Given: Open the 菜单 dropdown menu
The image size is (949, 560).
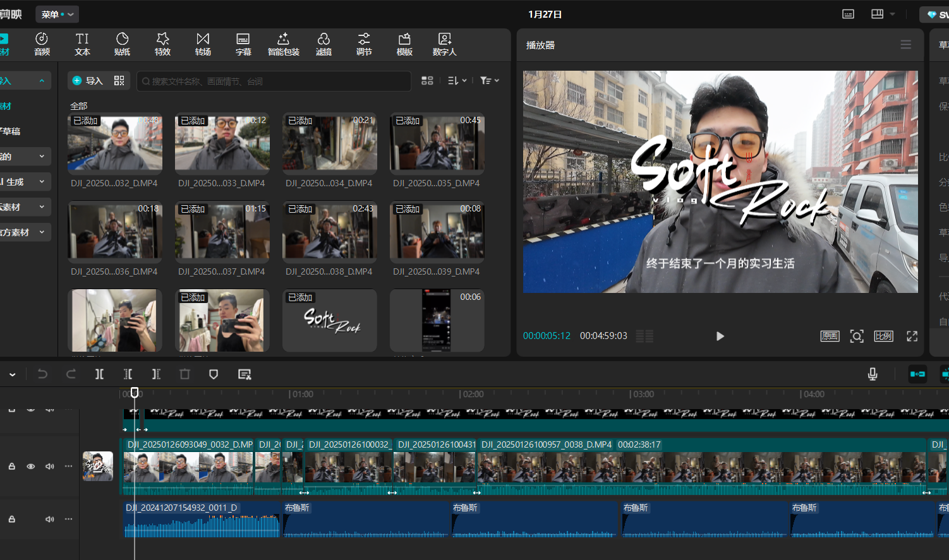Looking at the screenshot, I should click(57, 14).
